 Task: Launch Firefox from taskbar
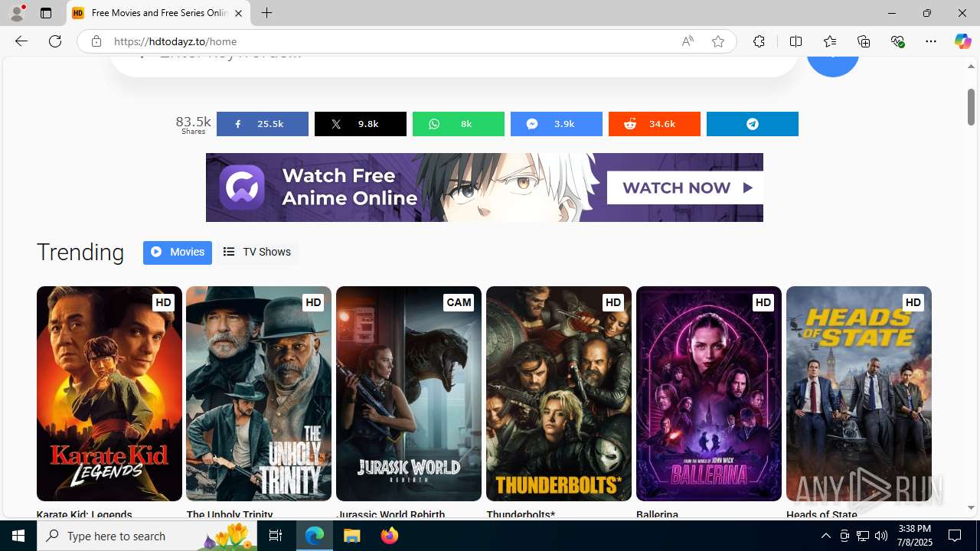click(x=390, y=536)
